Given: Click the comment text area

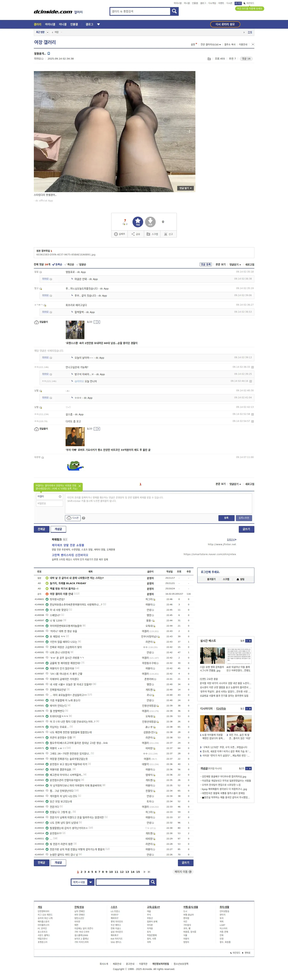Looking at the screenshot, I should (x=159, y=503).
